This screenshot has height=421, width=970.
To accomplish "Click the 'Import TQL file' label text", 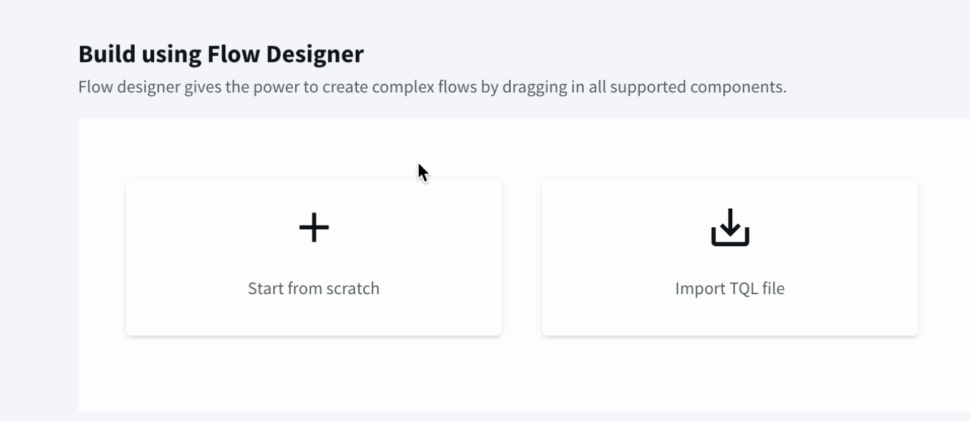I will click(x=730, y=289).
